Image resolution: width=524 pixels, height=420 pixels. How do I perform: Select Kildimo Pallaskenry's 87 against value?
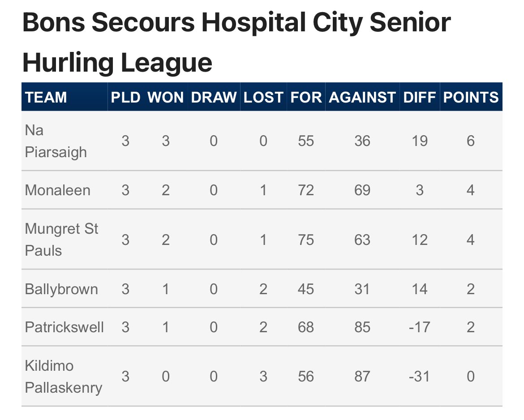click(x=362, y=377)
